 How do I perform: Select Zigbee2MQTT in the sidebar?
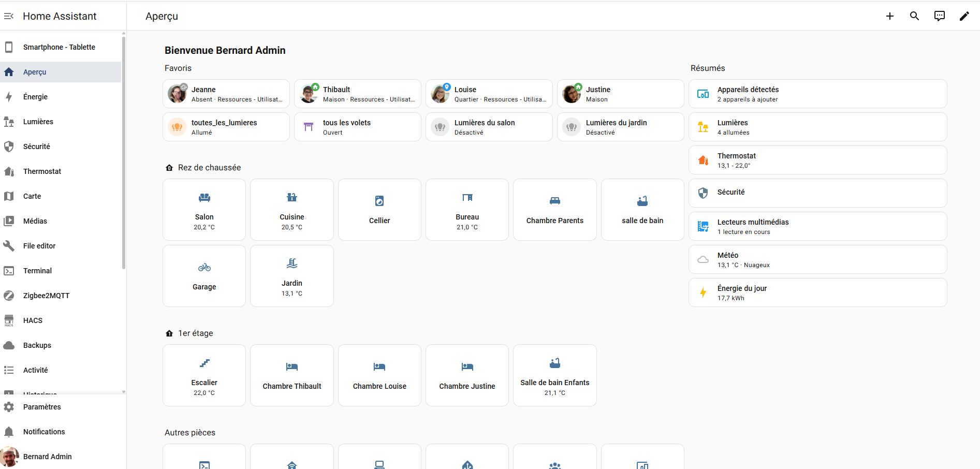(x=46, y=296)
